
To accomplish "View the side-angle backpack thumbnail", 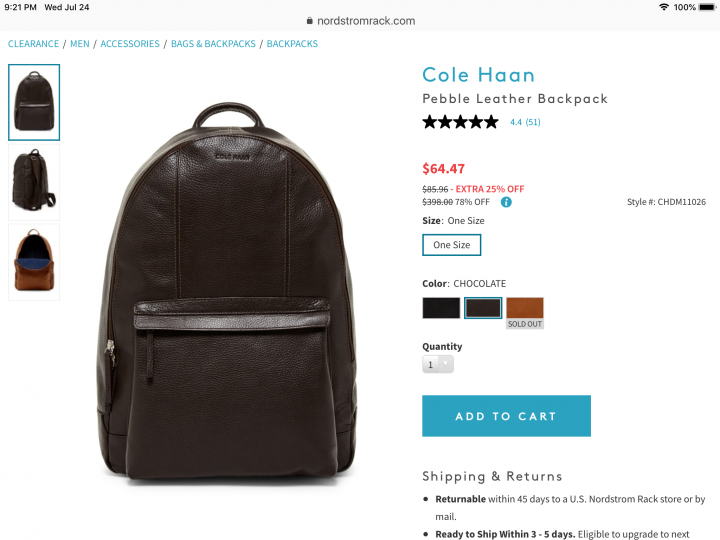I will (x=34, y=182).
